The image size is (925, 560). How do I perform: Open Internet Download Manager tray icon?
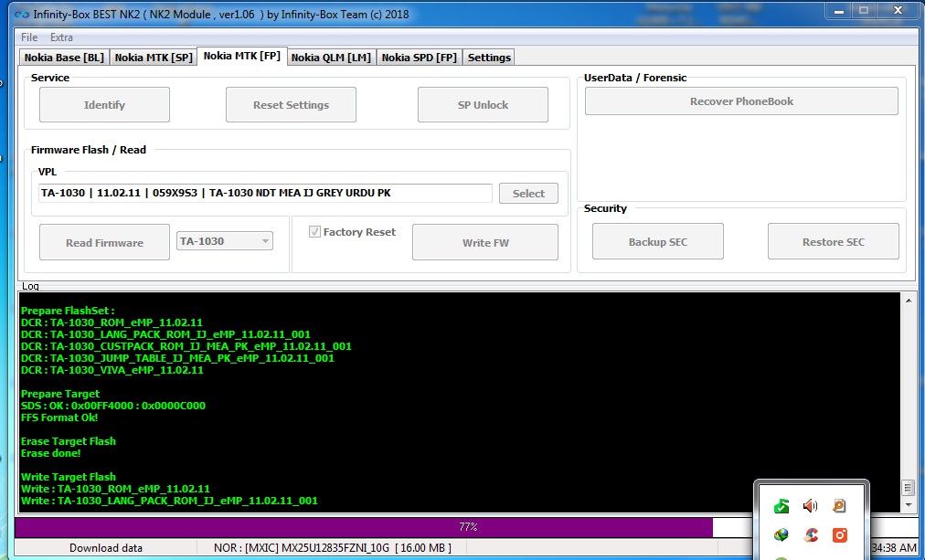click(781, 534)
